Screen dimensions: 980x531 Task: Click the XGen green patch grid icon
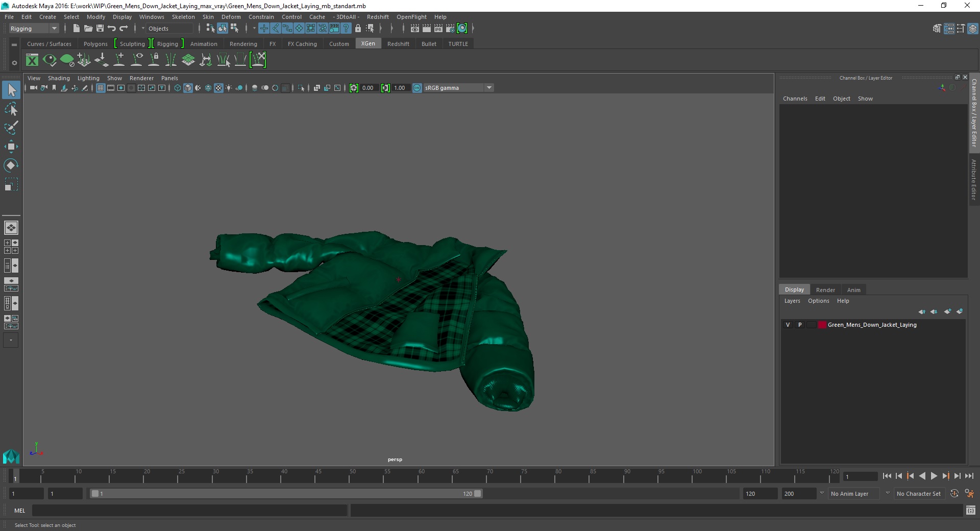pos(188,60)
